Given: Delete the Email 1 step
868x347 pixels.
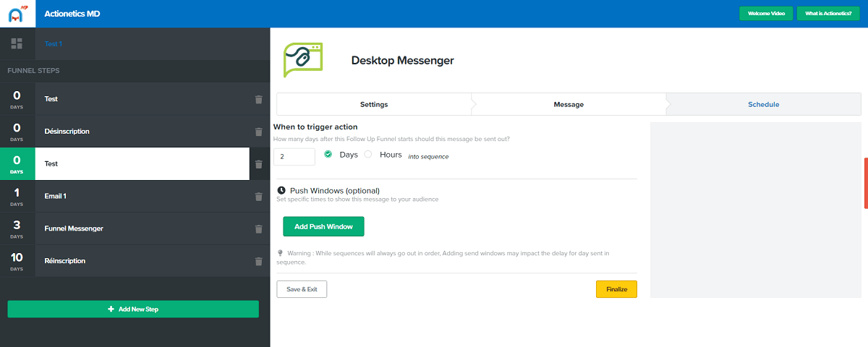Looking at the screenshot, I should point(259,197).
